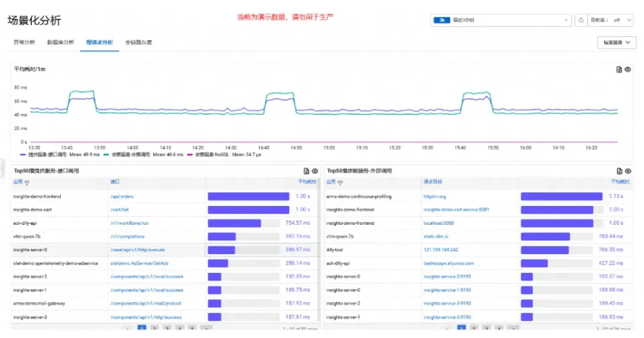
Task: Switch to the database analysis tab
Action: click(60, 43)
